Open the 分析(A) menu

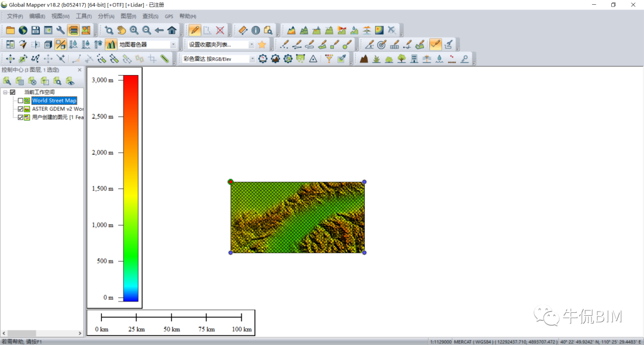(x=106, y=16)
